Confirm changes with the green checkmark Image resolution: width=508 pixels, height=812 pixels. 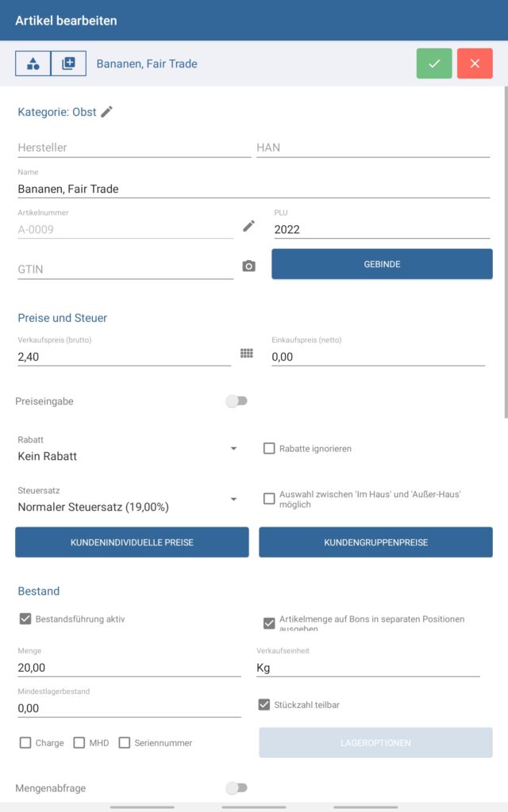click(x=434, y=63)
